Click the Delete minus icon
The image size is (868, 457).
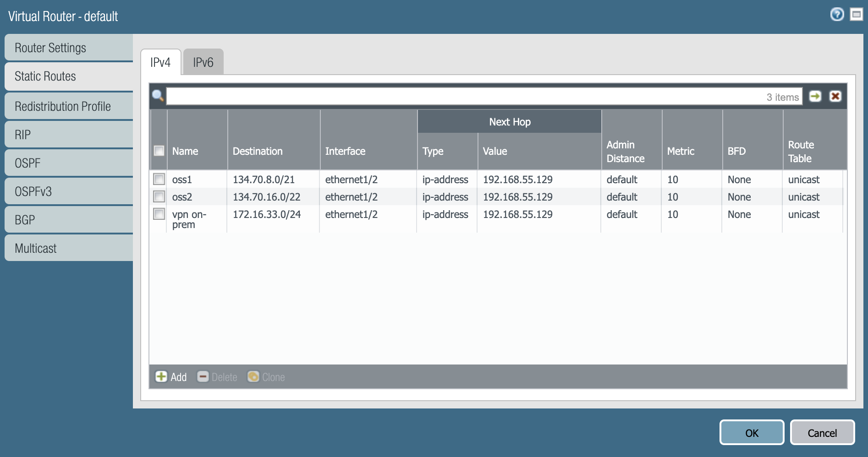203,376
